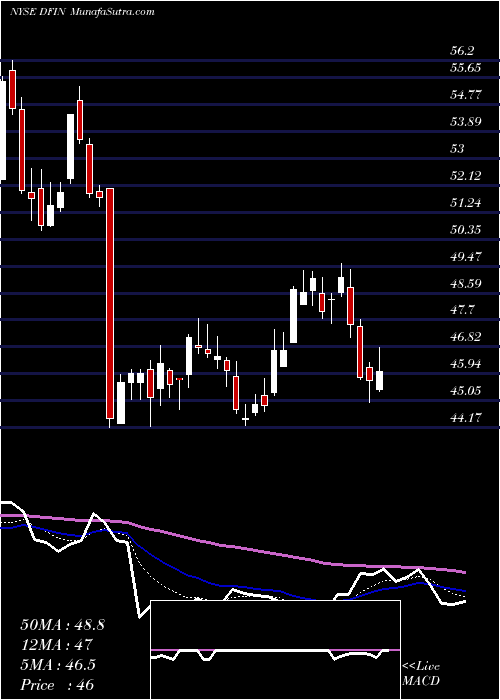
Task: Click the 46.82 price level label
Action: (465, 337)
